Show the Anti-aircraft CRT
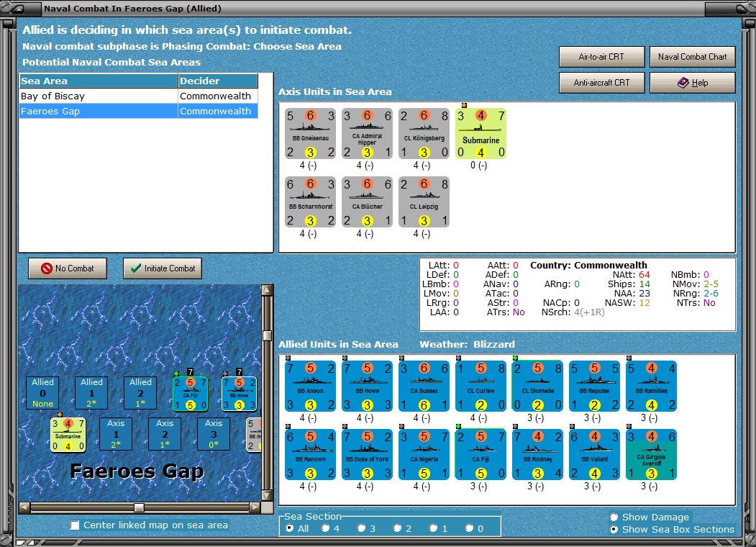 point(602,83)
